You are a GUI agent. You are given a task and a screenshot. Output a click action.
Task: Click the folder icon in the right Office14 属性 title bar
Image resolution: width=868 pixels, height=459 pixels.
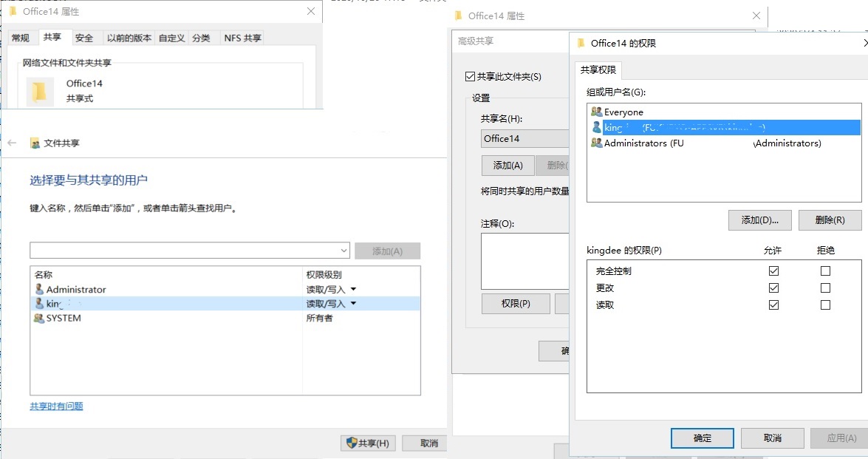(458, 16)
